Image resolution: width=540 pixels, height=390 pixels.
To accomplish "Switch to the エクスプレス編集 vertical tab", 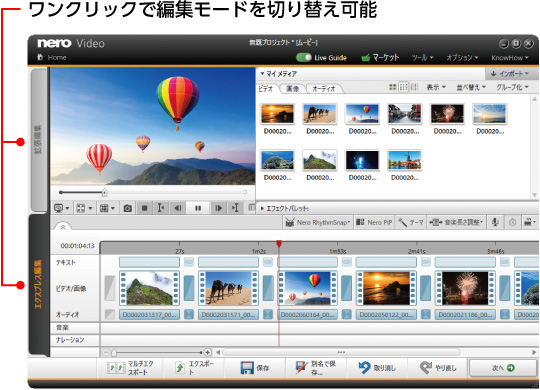I will point(38,284).
